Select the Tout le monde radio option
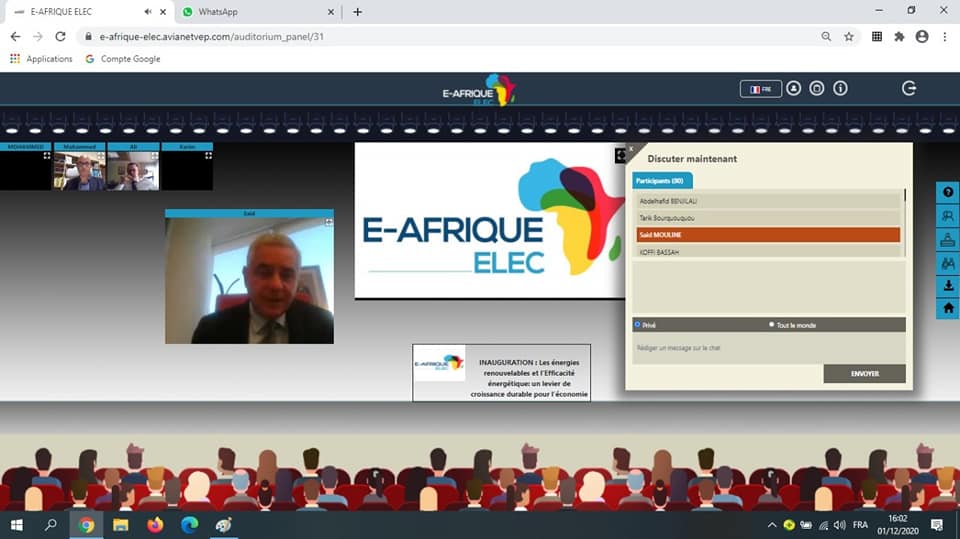This screenshot has width=960, height=539. (771, 324)
